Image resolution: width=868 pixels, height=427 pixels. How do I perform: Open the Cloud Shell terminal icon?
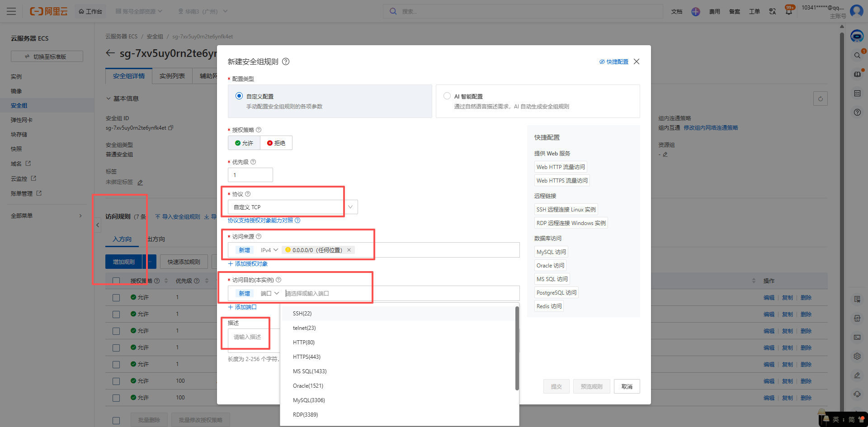tap(857, 337)
